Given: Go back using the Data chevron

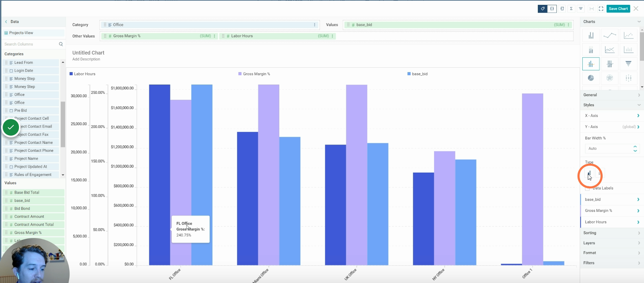Looking at the screenshot, I should pos(6,22).
